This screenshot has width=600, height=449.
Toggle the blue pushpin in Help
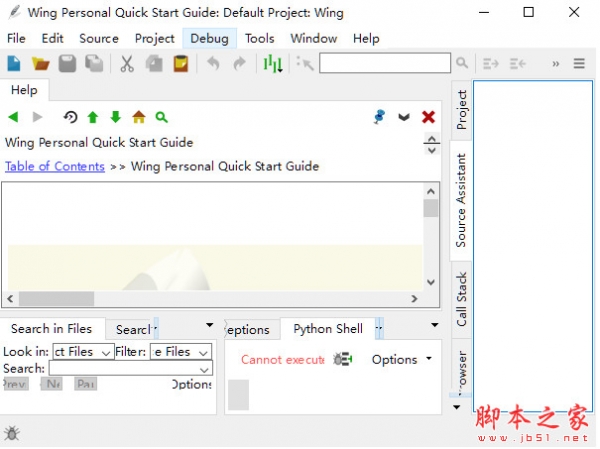click(379, 117)
